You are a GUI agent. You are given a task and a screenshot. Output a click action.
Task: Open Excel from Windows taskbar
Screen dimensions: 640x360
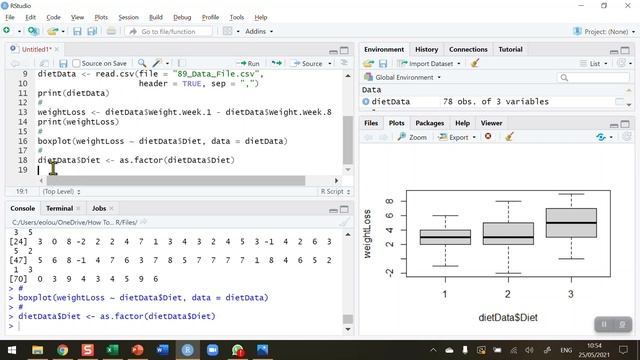pos(112,350)
